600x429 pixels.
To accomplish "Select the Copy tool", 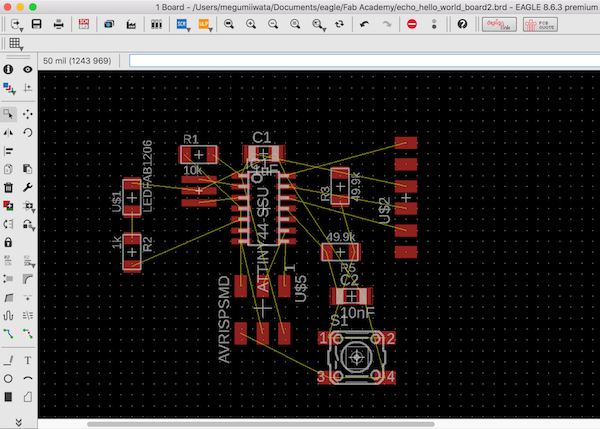I will [x=8, y=169].
